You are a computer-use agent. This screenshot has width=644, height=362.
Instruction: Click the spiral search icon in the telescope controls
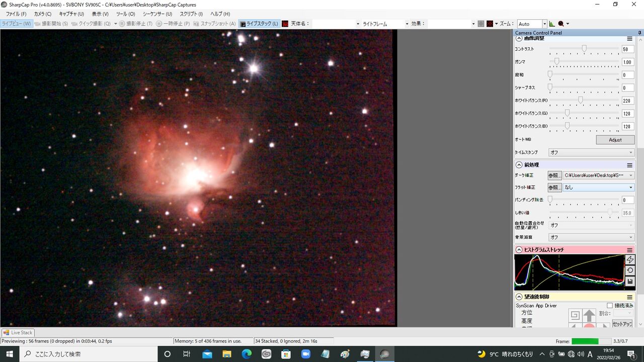click(x=575, y=316)
